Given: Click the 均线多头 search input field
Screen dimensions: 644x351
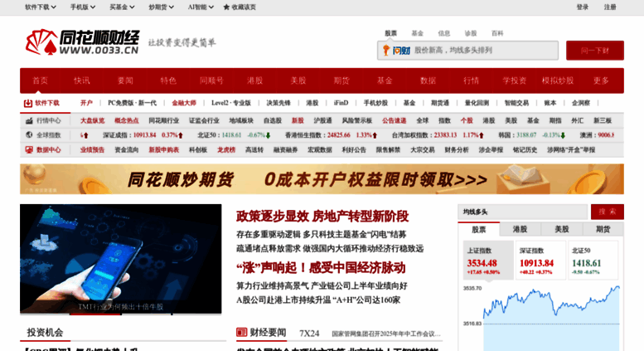Looking at the screenshot, I should [x=523, y=212].
